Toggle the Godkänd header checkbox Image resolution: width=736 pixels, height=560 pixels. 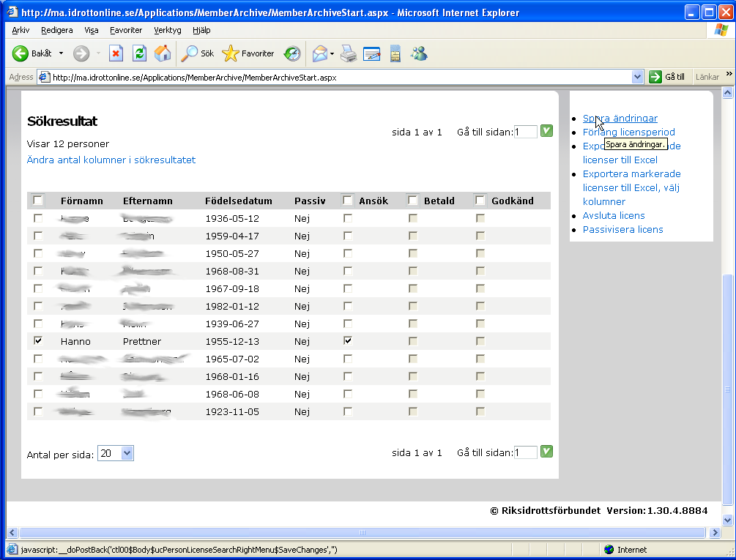[480, 201]
